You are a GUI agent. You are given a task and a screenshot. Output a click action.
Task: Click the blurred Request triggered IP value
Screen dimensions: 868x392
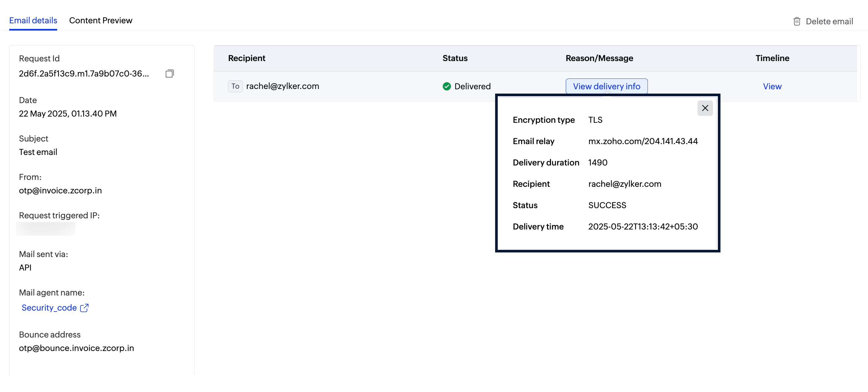coord(46,229)
